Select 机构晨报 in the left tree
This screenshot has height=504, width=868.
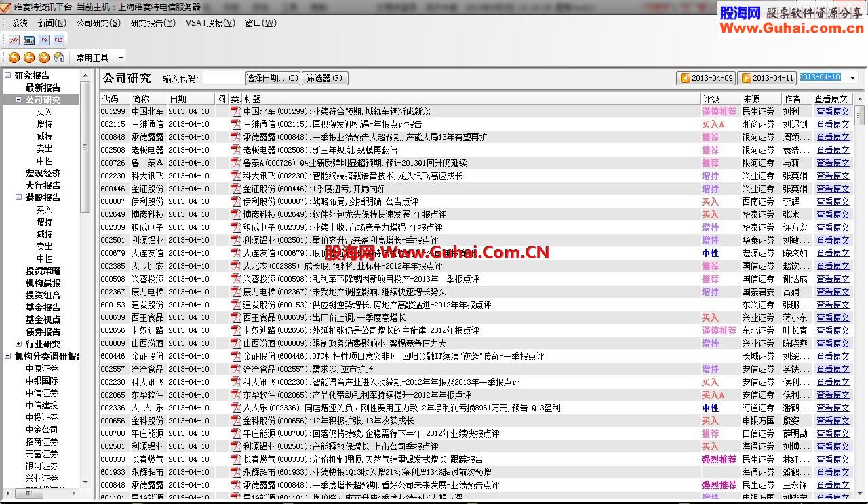43,283
